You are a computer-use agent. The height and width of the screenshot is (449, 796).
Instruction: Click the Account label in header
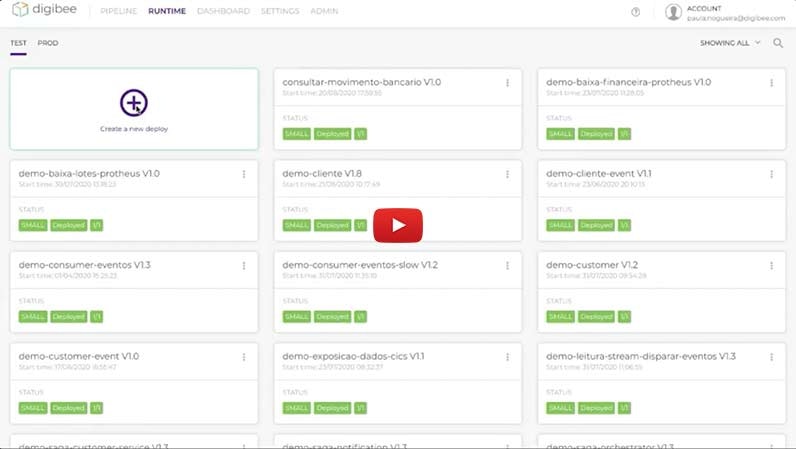pyautogui.click(x=704, y=9)
